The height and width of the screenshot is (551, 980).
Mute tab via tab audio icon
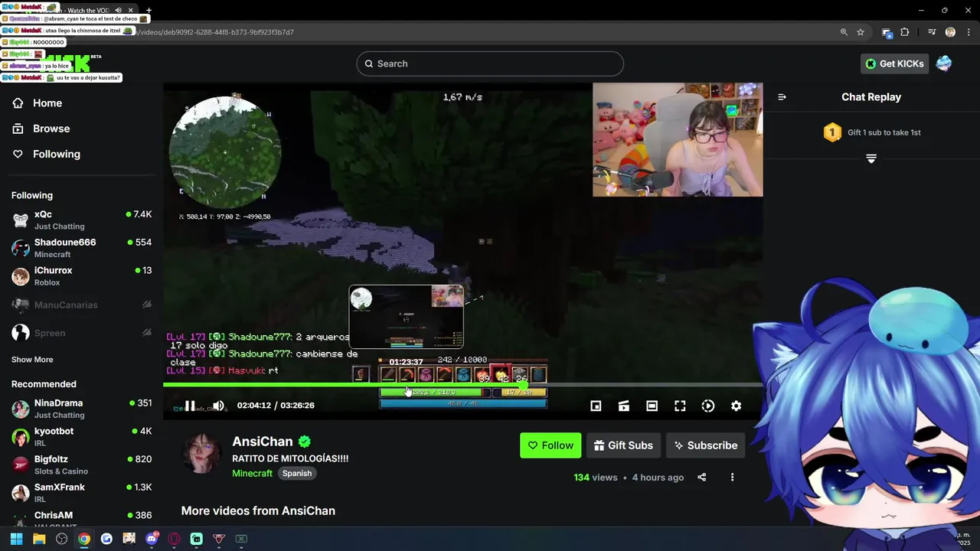tap(118, 11)
